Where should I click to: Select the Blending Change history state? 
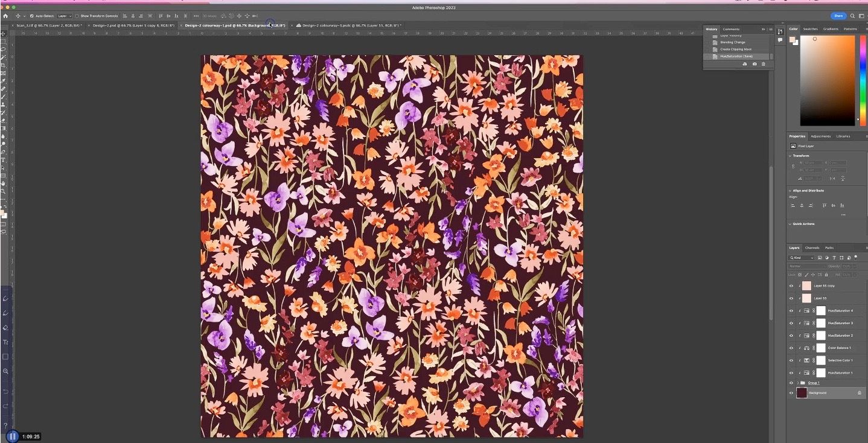732,42
